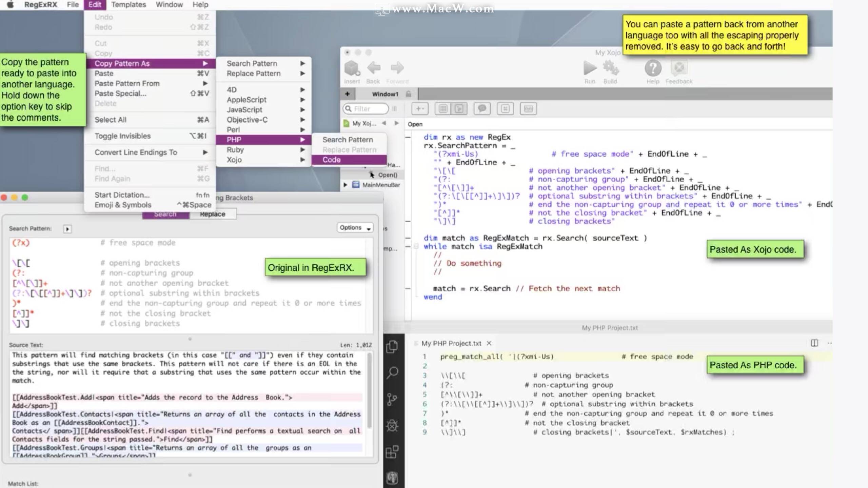Viewport: 868px width, 488px height.
Task: Click the add/remove (+-) button in Xojo editor toolbar
Action: pyautogui.click(x=420, y=109)
